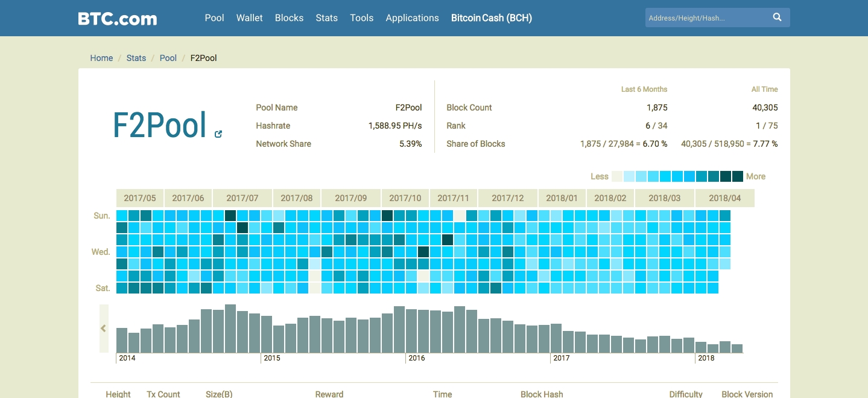Viewport: 868px width, 398px height.
Task: Select the lightest legend swatch next to Less
Action: [x=617, y=176]
